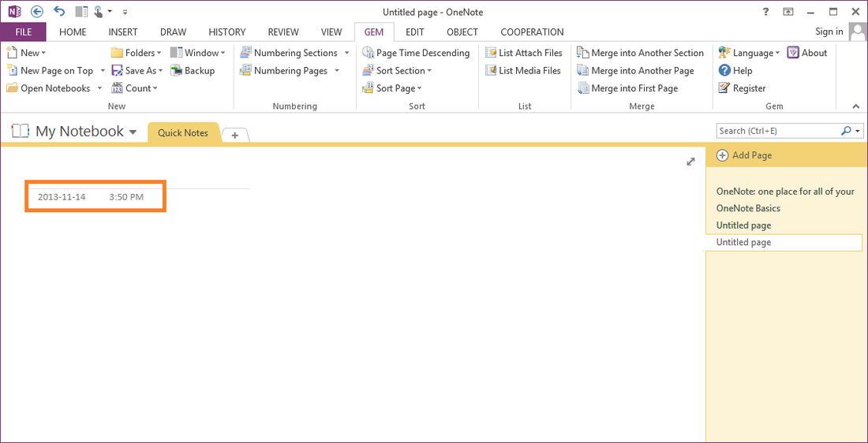Click the page time 3:50 PM
Viewport: 868px width, 443px height.
pyautogui.click(x=126, y=197)
